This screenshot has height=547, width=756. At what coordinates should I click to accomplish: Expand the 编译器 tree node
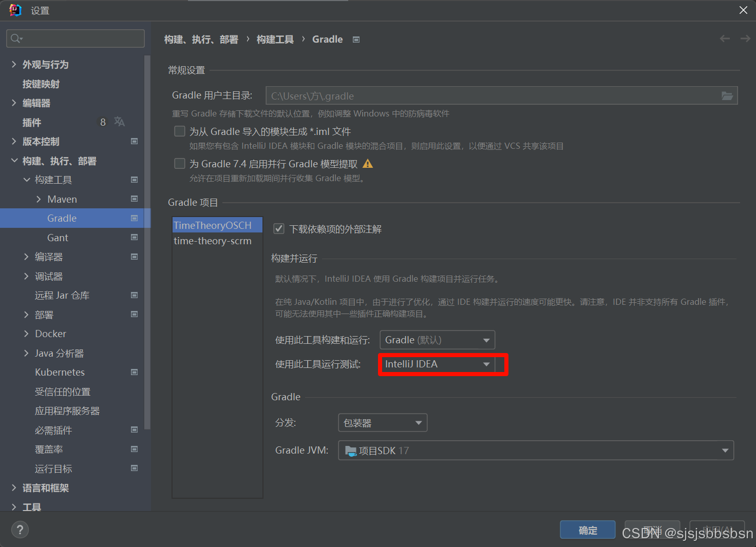coord(26,257)
